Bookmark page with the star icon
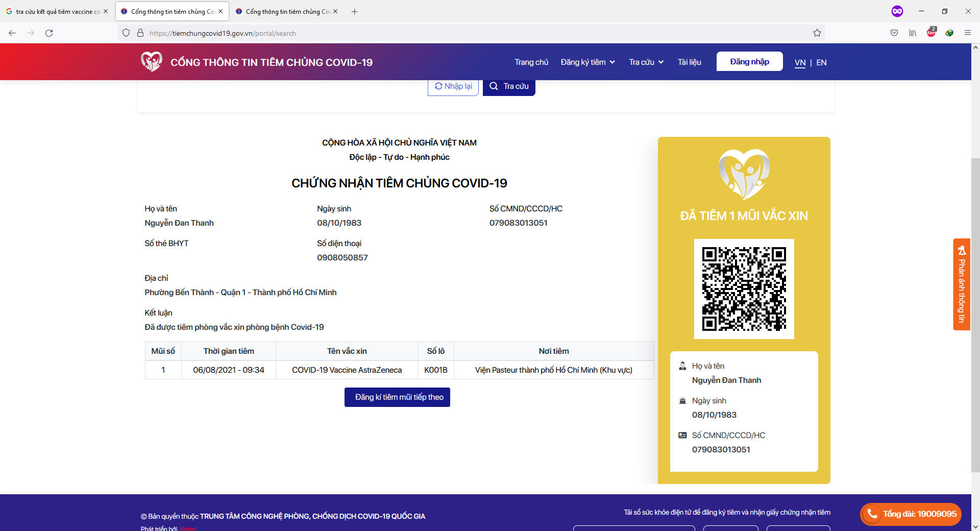 817,33
